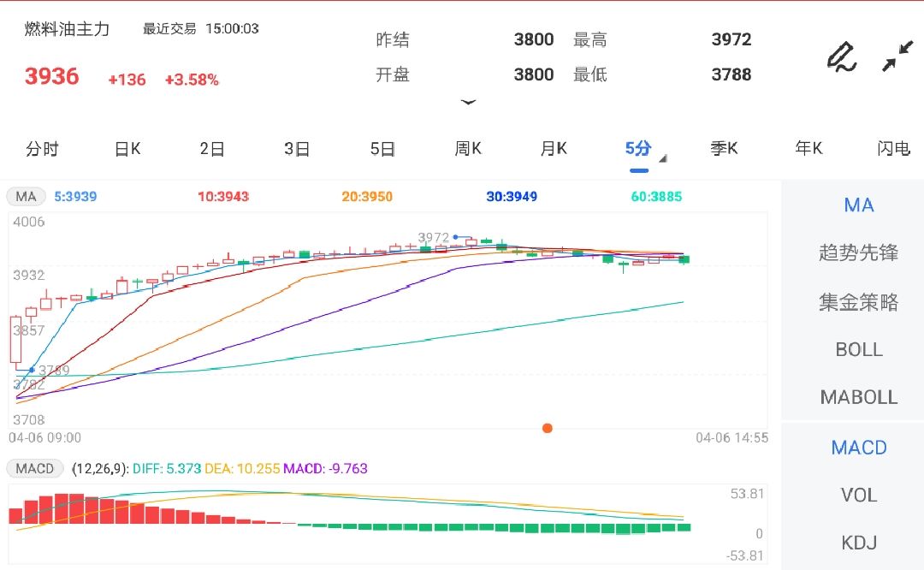The width and height of the screenshot is (924, 570).
Task: Select the 日K chart tab
Action: click(127, 149)
